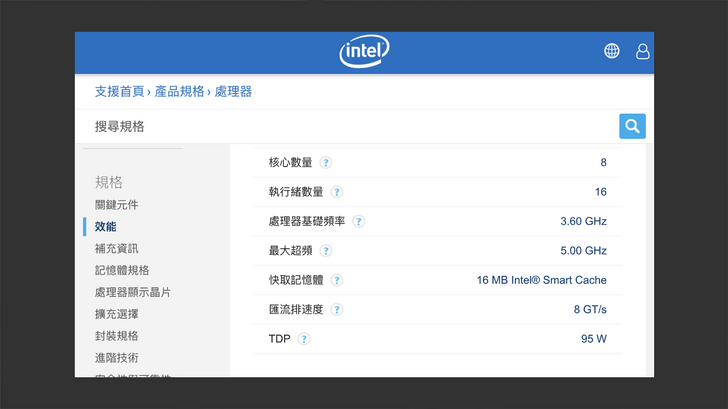Jump to 處理器顯示晶片 section

point(133,292)
